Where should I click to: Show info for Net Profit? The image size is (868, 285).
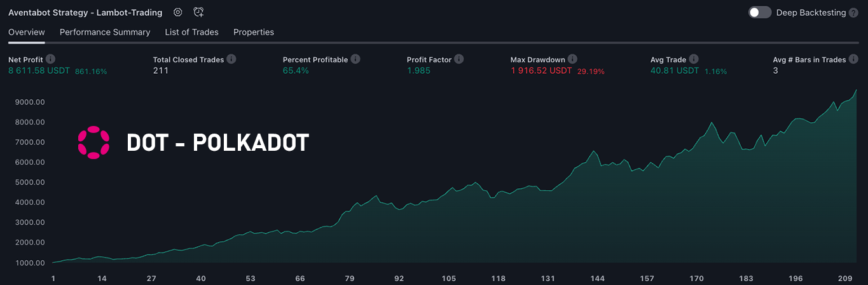[51, 59]
